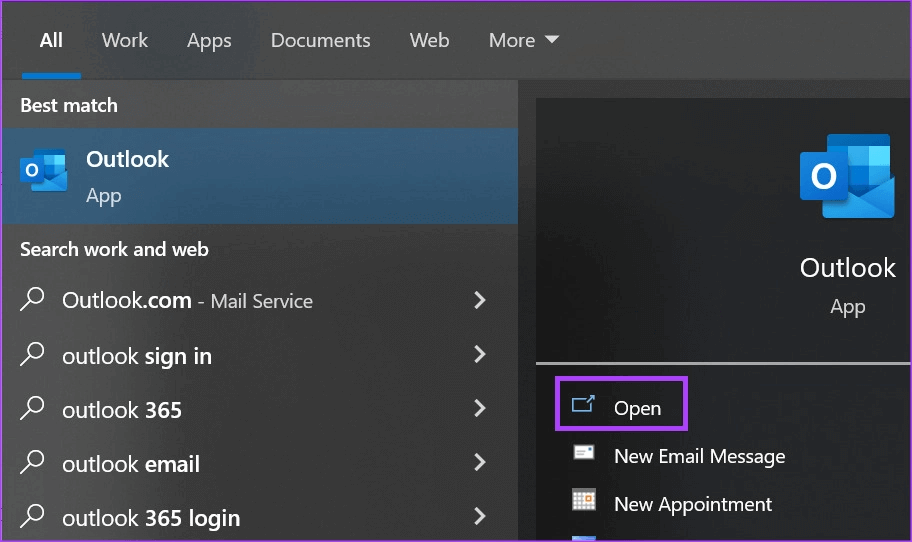Expand the Outlook.com suggestion chevron
Image resolution: width=912 pixels, height=542 pixels.
click(x=479, y=300)
